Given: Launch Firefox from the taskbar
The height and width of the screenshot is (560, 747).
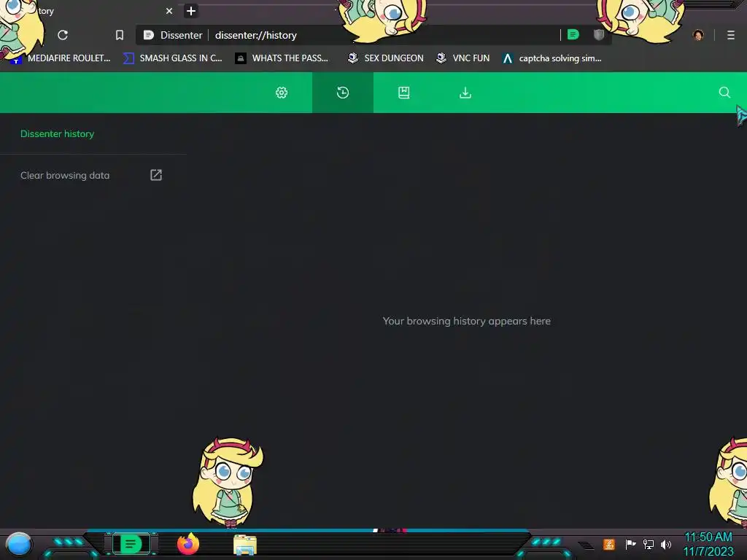Looking at the screenshot, I should tap(187, 544).
